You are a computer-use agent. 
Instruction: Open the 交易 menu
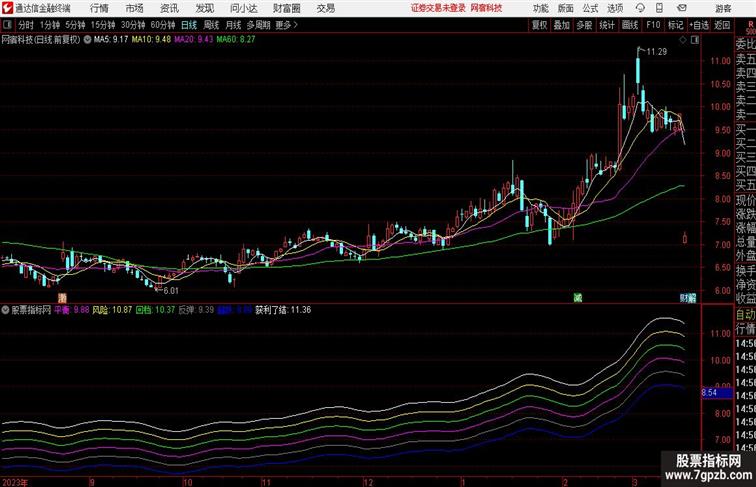coord(325,8)
